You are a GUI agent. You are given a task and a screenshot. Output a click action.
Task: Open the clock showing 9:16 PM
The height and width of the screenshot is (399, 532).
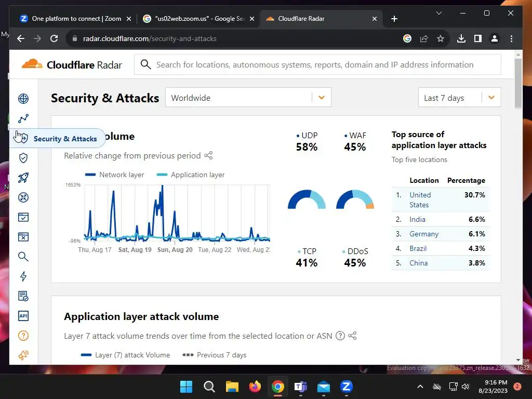(493, 387)
